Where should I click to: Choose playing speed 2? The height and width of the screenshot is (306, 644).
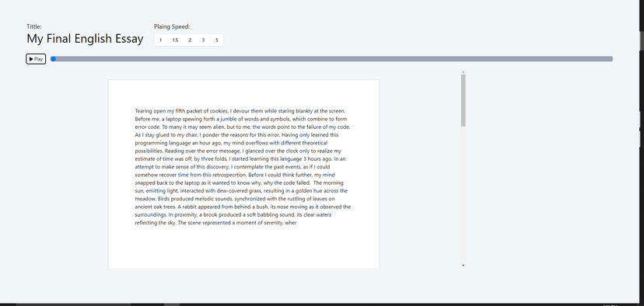(x=190, y=40)
